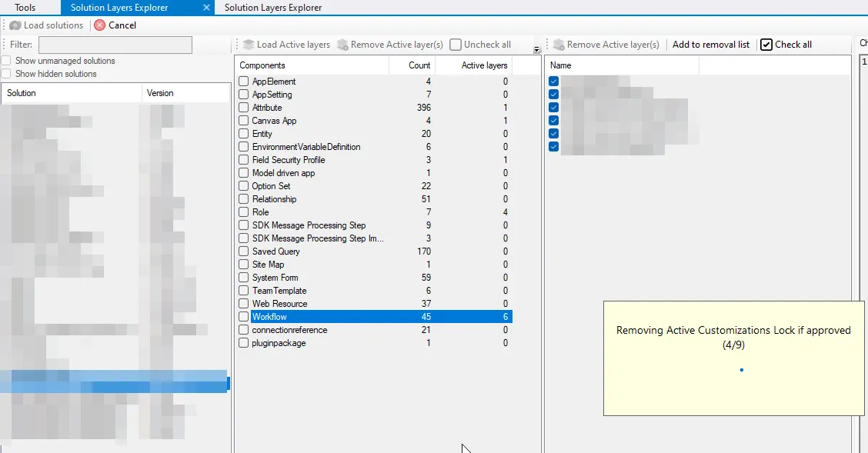Click Add to removal list button

pyautogui.click(x=711, y=45)
